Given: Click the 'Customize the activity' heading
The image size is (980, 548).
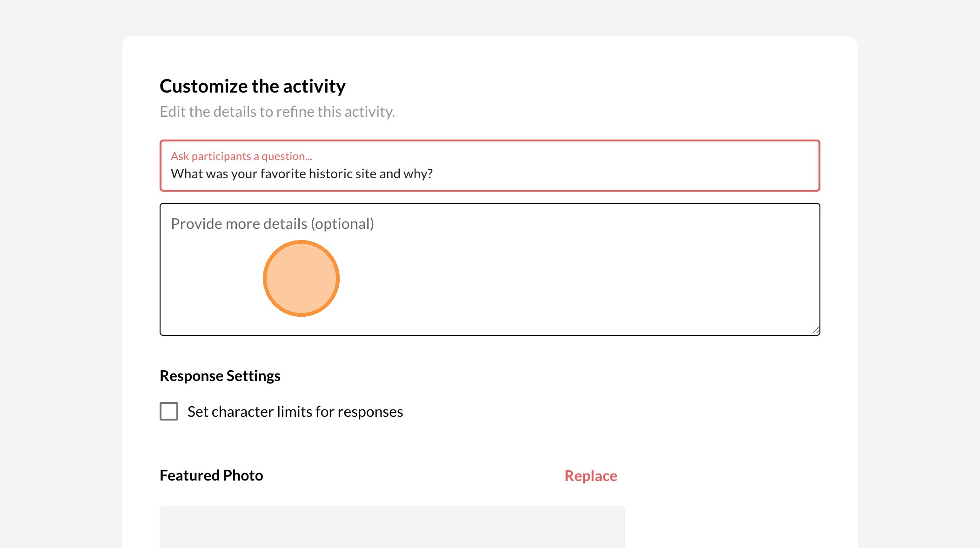Looking at the screenshot, I should pyautogui.click(x=252, y=87).
